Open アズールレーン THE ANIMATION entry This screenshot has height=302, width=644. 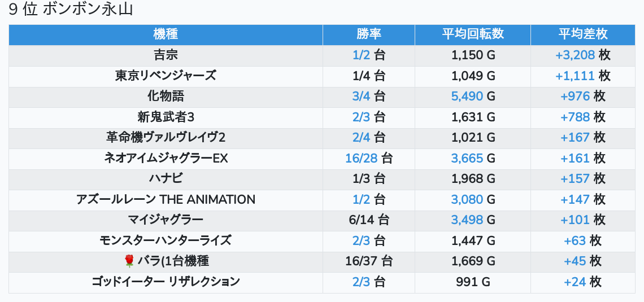click(x=166, y=199)
